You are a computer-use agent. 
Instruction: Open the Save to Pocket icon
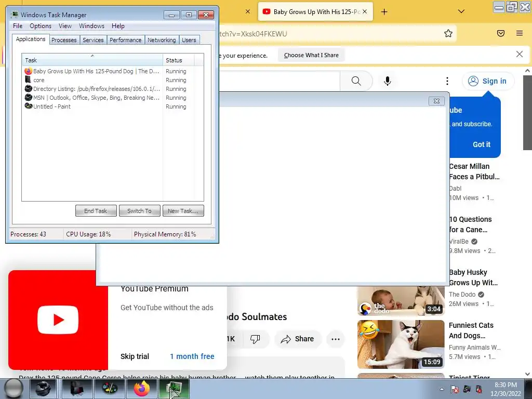[501, 33]
